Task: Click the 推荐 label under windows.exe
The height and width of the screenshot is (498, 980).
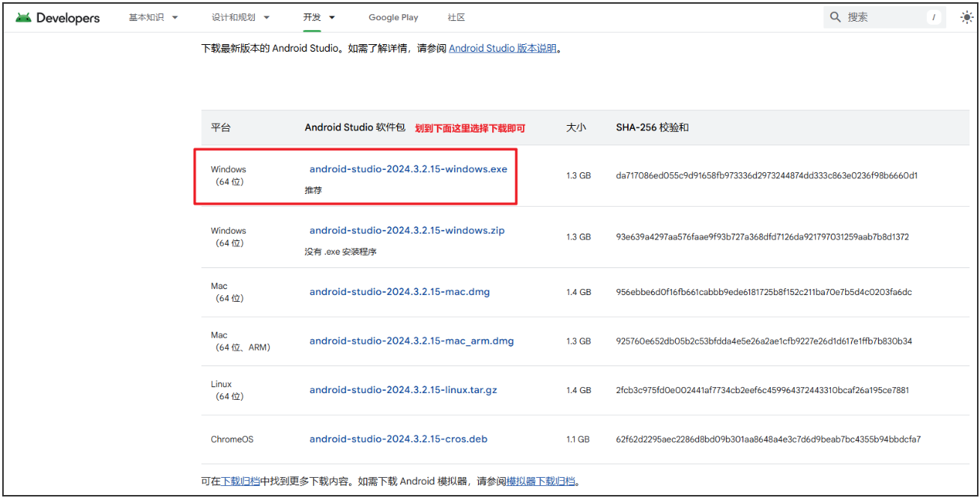Action: pos(313,190)
